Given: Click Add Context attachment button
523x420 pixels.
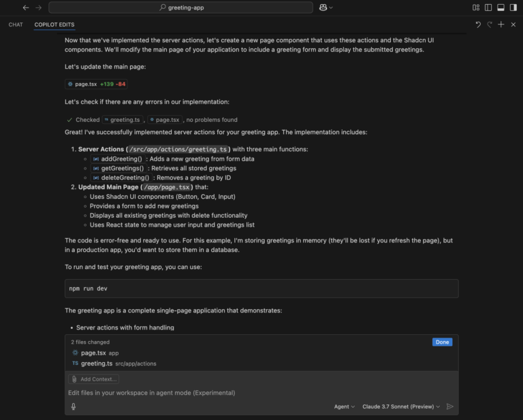Looking at the screenshot, I should coord(94,379).
